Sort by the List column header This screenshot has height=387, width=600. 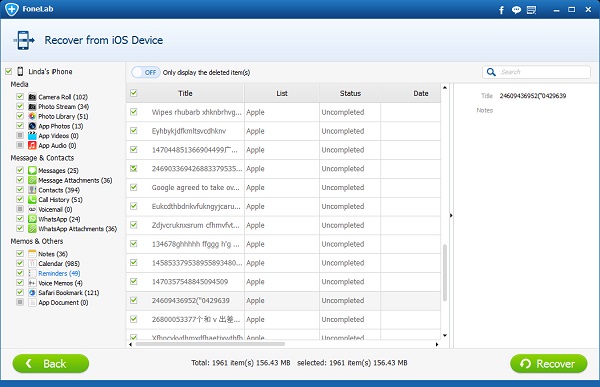(282, 93)
